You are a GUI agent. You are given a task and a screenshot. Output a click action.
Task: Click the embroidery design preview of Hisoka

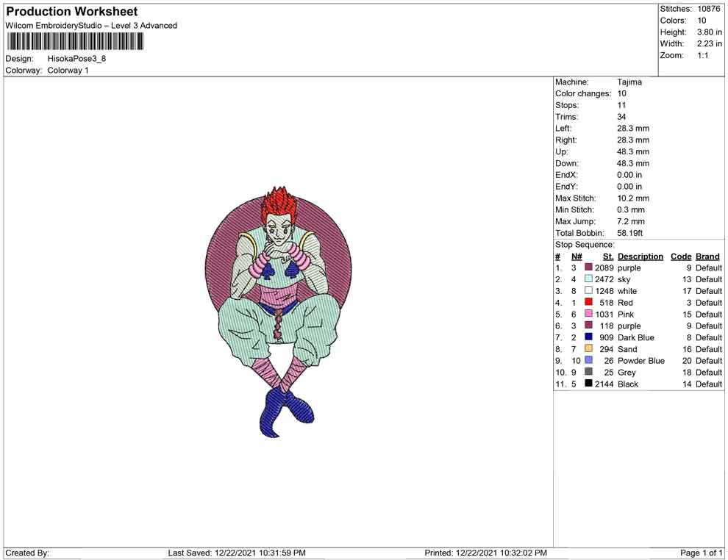coord(278,312)
